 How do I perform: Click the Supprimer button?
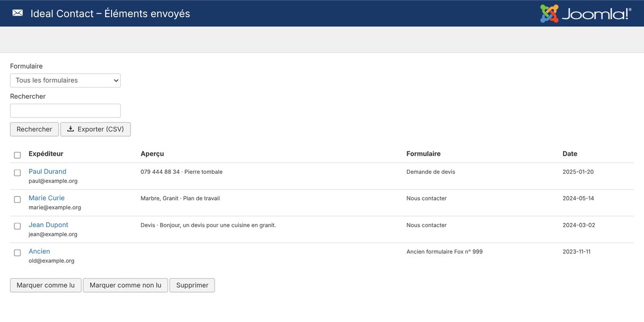192,285
